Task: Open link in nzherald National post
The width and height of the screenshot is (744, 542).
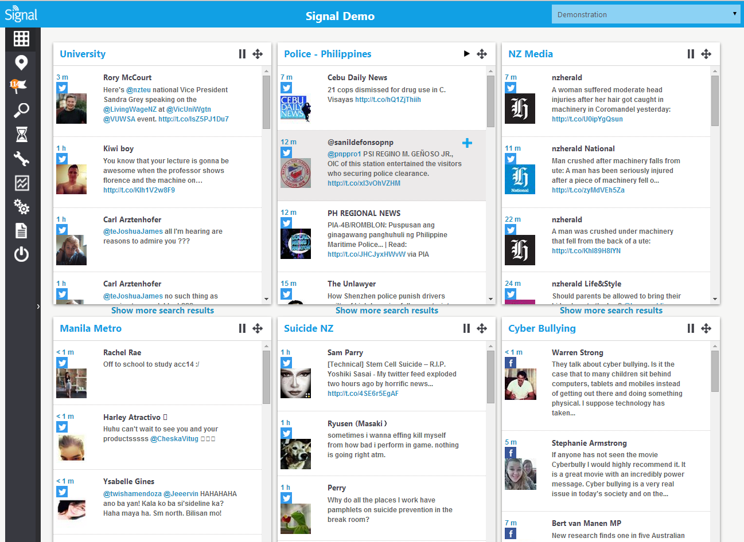Action: pyautogui.click(x=588, y=190)
